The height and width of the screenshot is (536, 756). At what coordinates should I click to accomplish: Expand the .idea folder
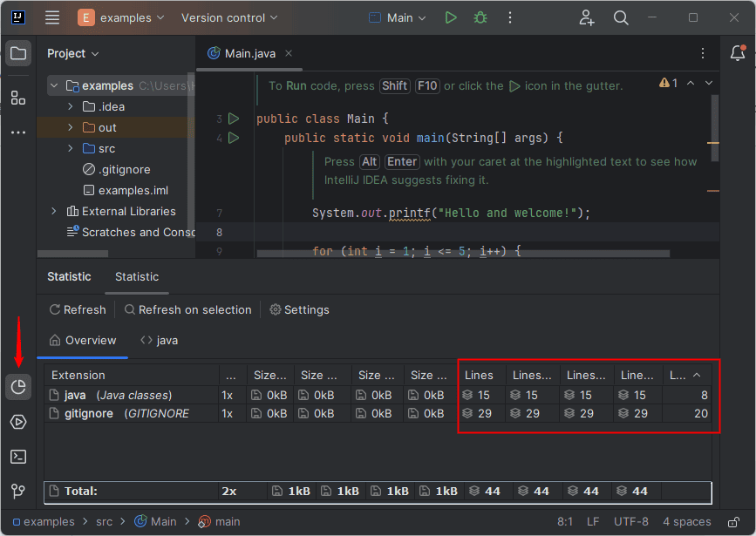71,106
